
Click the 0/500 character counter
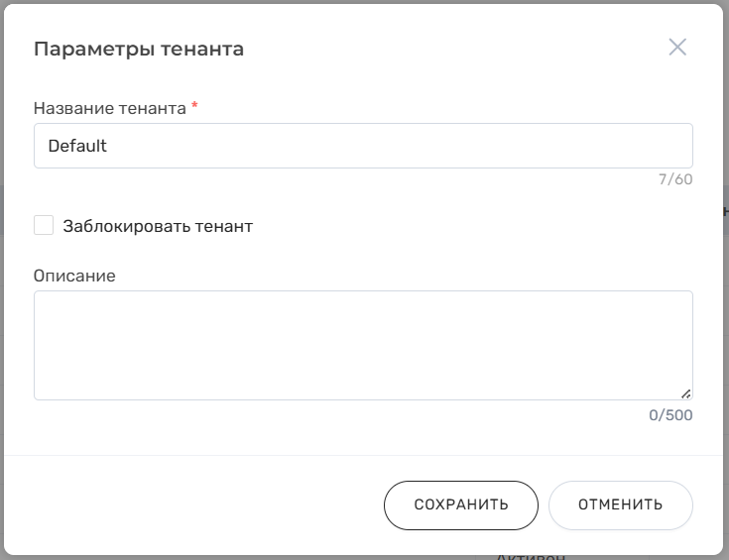tap(670, 415)
